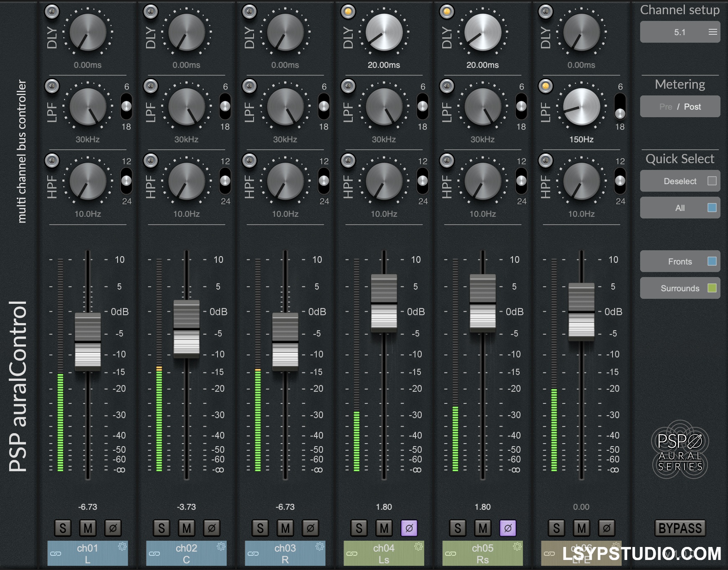The image size is (728, 570).
Task: Enable delay on ch03
Action: (x=249, y=12)
